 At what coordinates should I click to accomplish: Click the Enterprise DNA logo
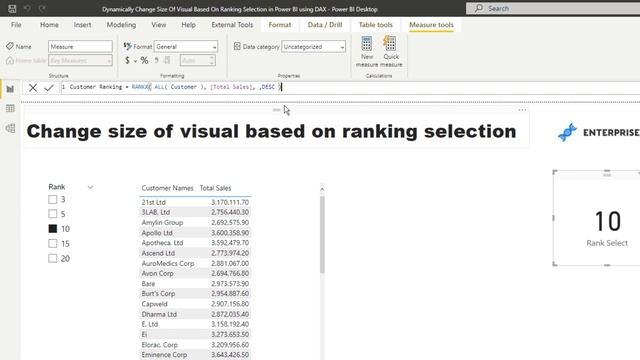pyautogui.click(x=599, y=132)
